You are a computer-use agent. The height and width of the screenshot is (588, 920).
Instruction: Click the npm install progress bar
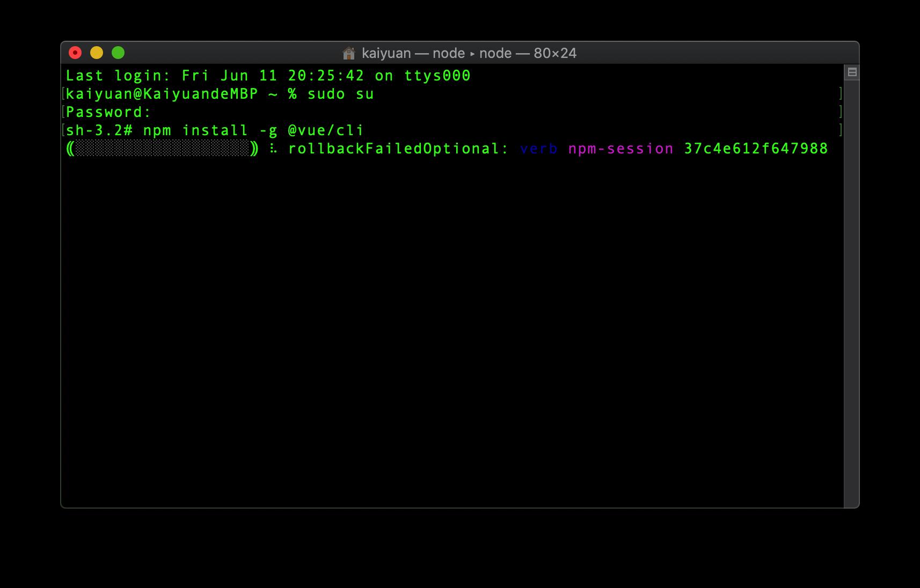click(162, 149)
